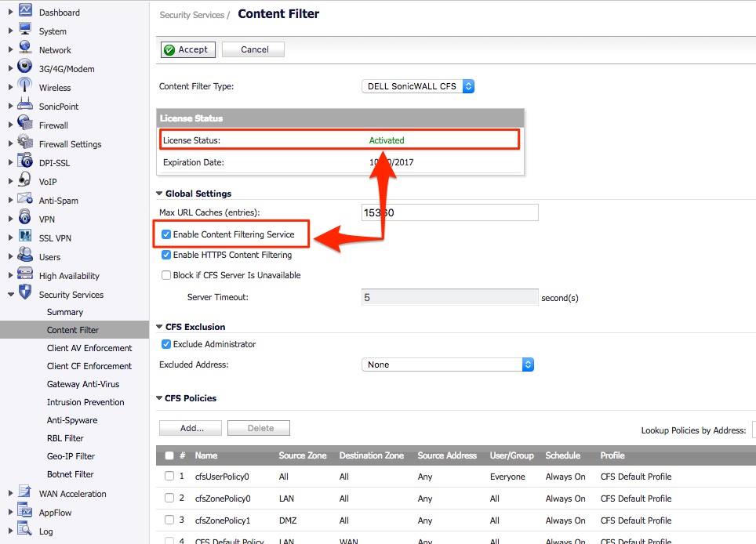This screenshot has width=756, height=544.
Task: Click the Security Services breadcrumb link
Action: 192,15
